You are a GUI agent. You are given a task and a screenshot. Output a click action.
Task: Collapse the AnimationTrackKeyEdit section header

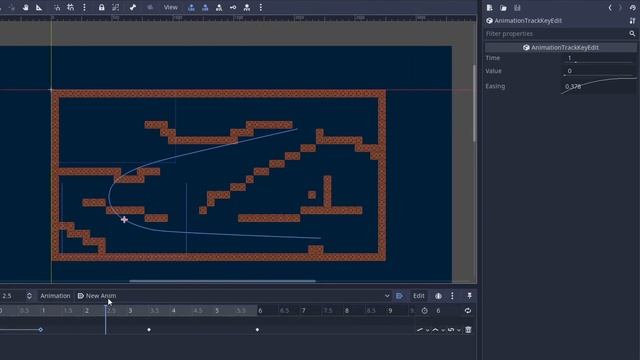point(561,47)
